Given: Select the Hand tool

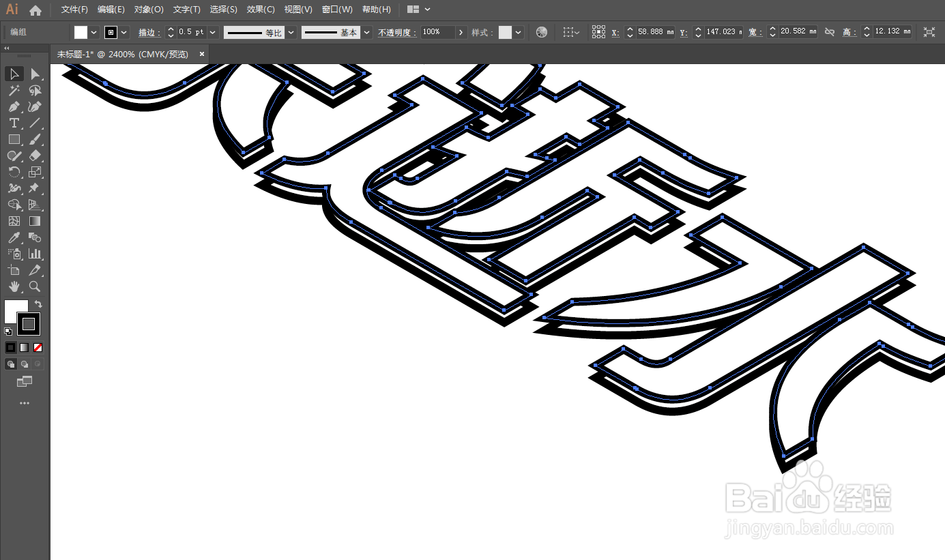Looking at the screenshot, I should [x=14, y=286].
